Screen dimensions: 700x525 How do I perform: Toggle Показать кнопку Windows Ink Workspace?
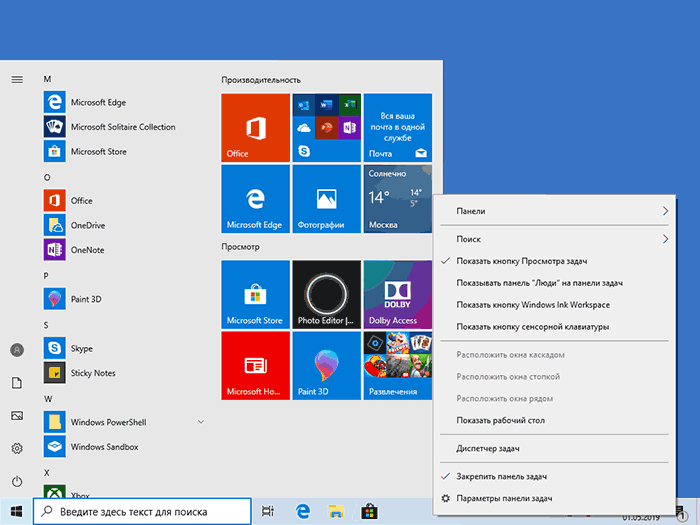click(x=554, y=304)
